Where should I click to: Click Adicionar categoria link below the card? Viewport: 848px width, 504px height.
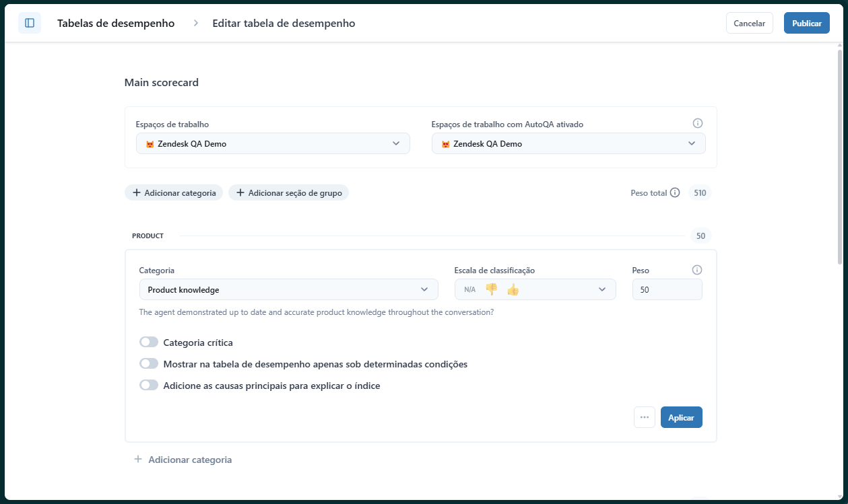tap(183, 460)
